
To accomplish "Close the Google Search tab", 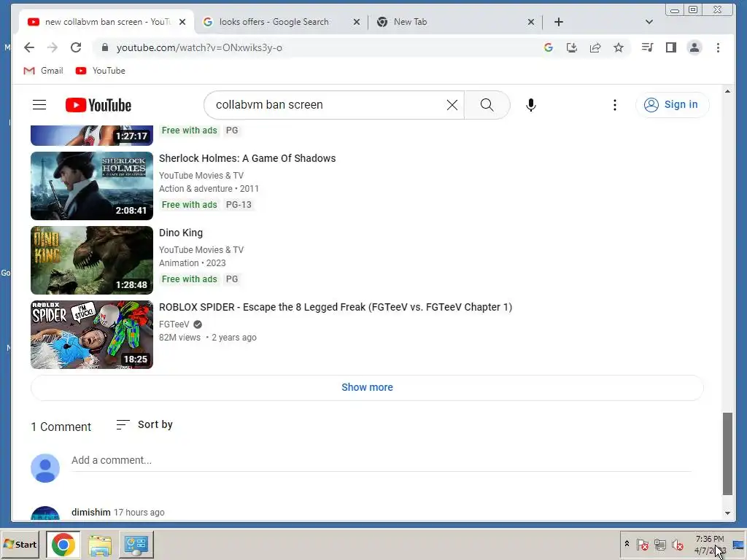I will pyautogui.click(x=356, y=22).
